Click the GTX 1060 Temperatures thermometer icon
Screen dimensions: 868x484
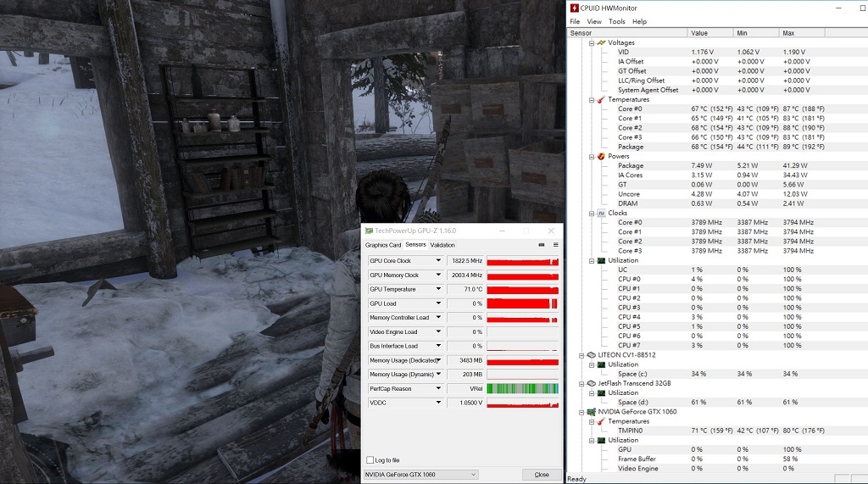(x=601, y=421)
